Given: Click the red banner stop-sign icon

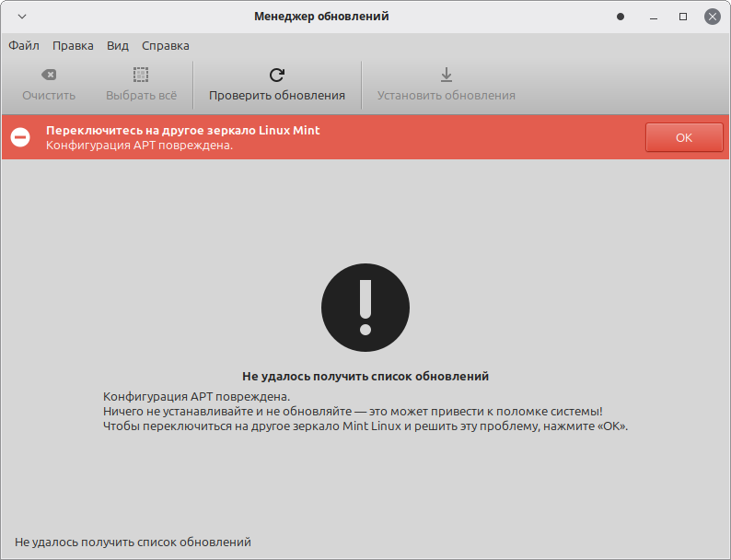Looking at the screenshot, I should 20,137.
